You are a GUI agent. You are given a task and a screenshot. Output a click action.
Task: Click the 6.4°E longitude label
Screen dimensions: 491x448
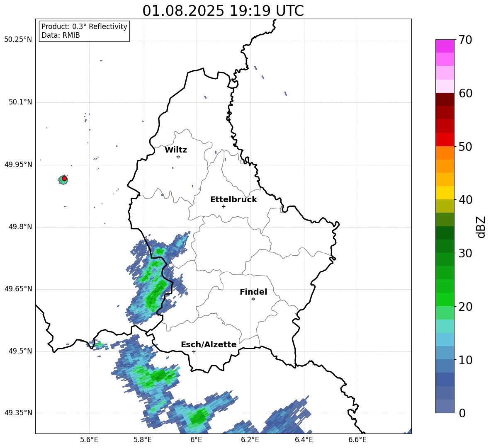click(304, 440)
